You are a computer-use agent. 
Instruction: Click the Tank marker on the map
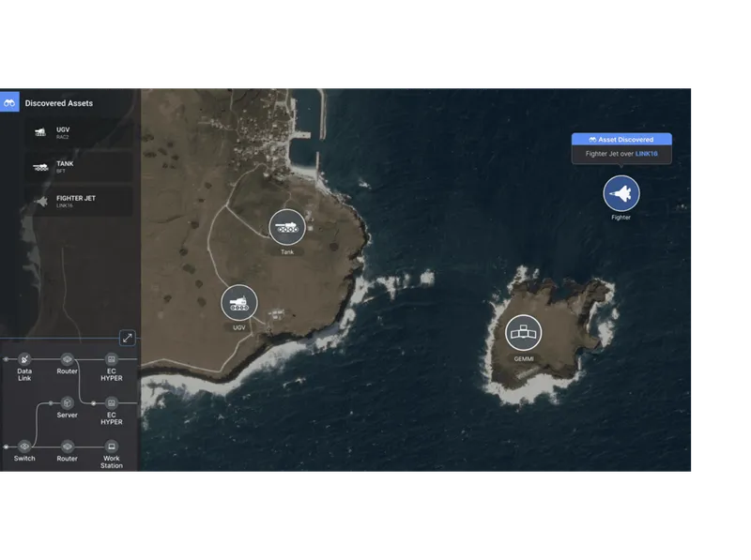[287, 228]
